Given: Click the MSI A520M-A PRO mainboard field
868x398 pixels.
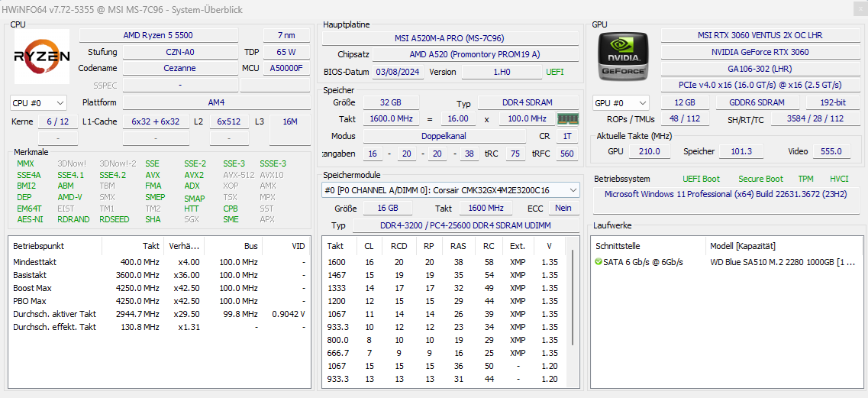Looking at the screenshot, I should click(x=450, y=38).
